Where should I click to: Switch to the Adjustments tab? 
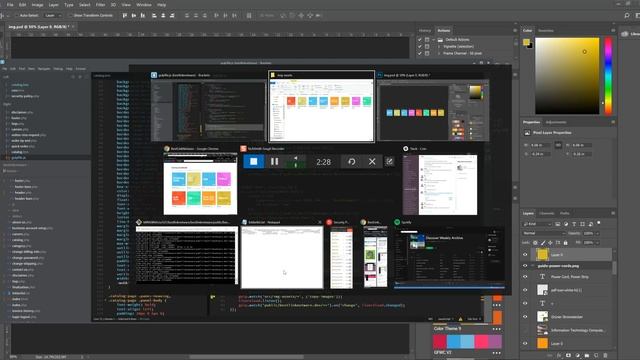coord(556,122)
